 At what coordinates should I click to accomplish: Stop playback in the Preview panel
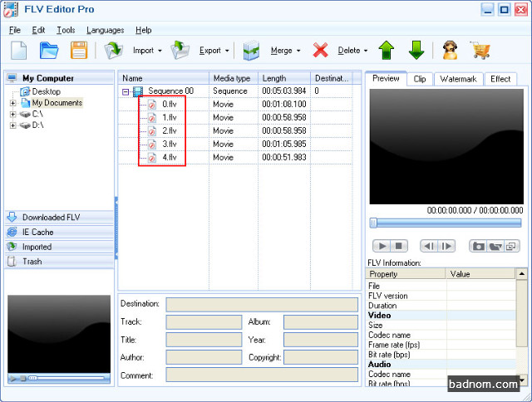coord(399,246)
